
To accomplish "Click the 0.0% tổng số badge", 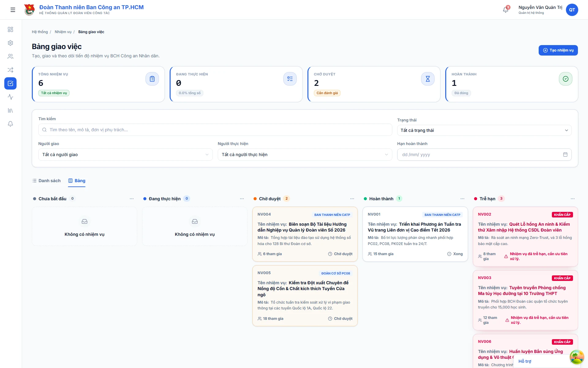I will tap(190, 93).
